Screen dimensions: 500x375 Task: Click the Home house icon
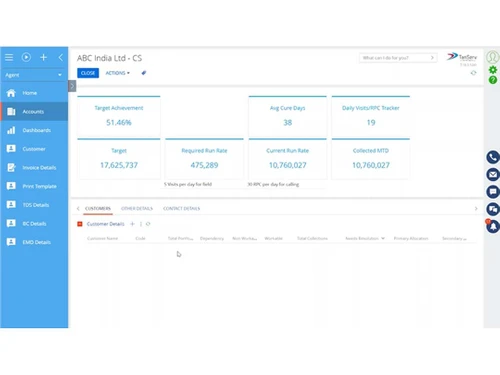coord(11,93)
